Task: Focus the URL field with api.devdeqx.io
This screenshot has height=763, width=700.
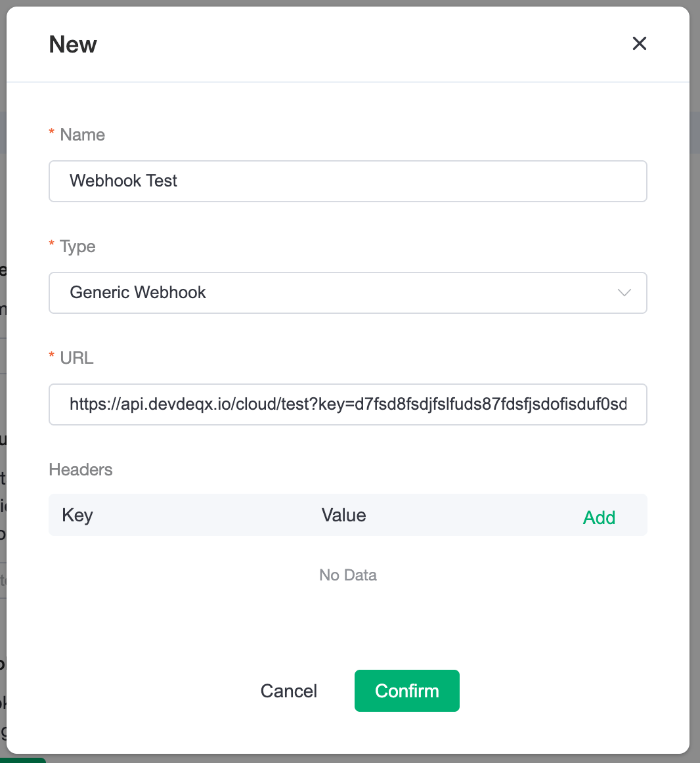Action: (x=348, y=404)
